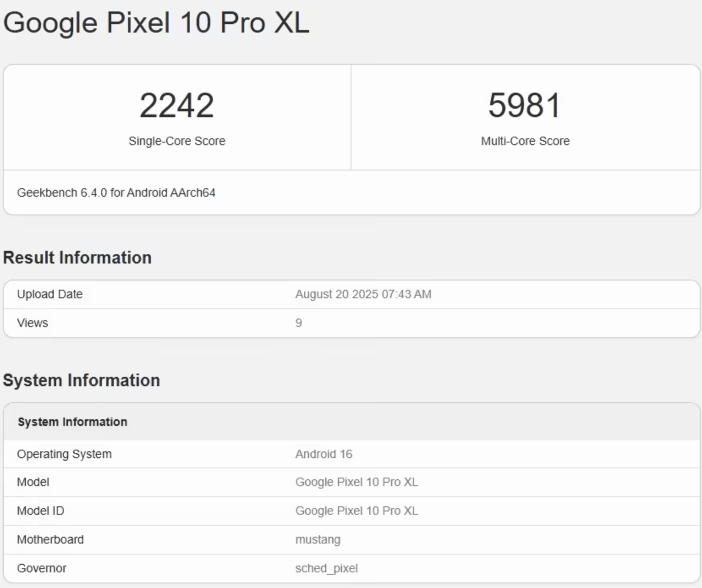The image size is (702, 588).
Task: Click the Model row label
Action: [x=33, y=482]
